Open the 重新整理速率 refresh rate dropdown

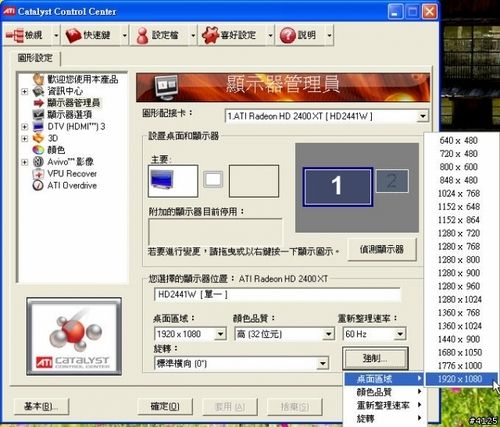(374, 334)
